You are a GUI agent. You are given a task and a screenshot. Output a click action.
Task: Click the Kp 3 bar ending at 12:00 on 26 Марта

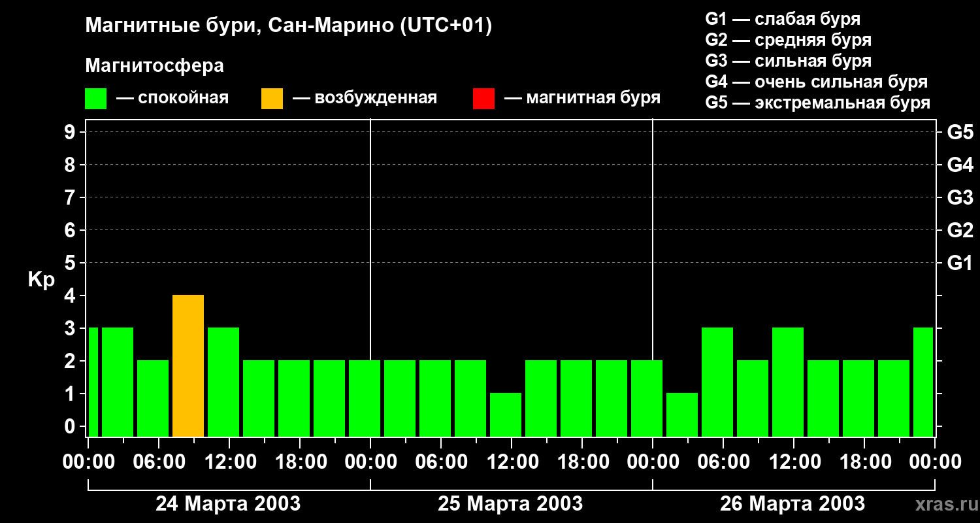[788, 382]
